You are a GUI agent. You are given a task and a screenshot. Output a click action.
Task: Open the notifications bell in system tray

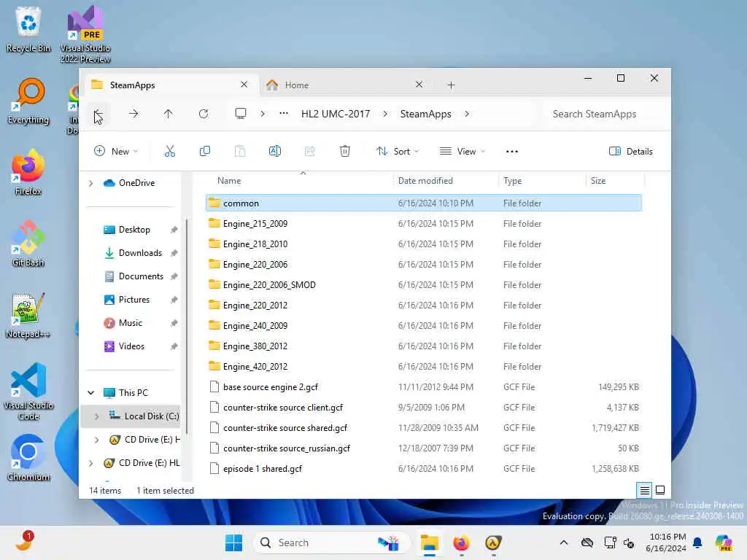pyautogui.click(x=697, y=542)
